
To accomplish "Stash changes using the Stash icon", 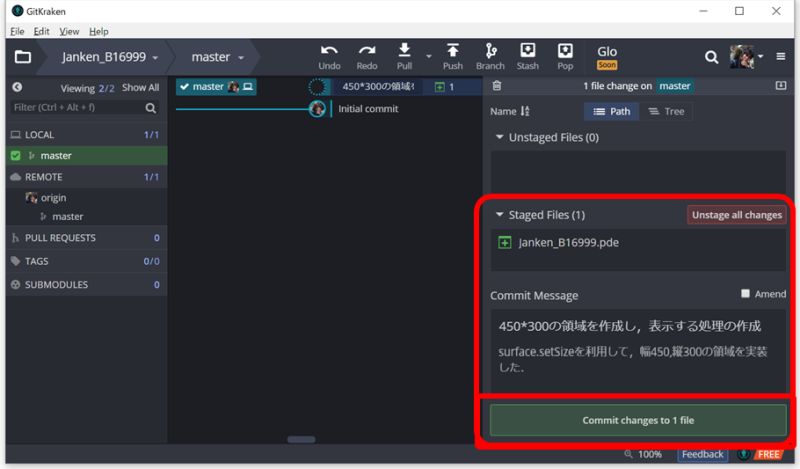I will point(527,56).
